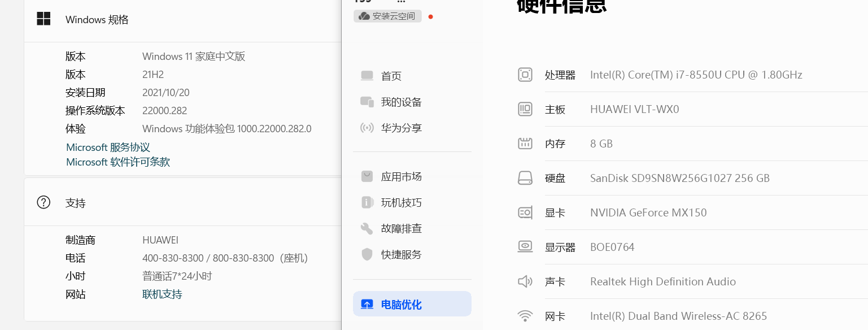
Task: Click the question mark icon beside 支持
Action: point(43,202)
